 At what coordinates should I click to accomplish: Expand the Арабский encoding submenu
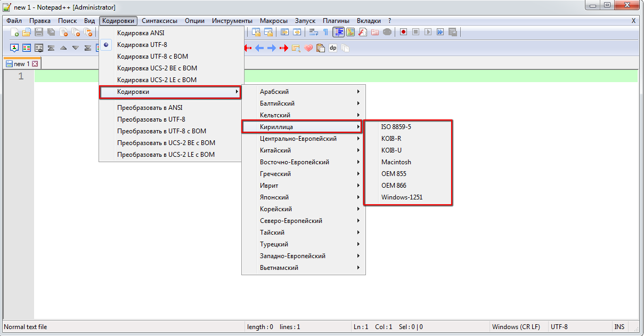pos(304,92)
